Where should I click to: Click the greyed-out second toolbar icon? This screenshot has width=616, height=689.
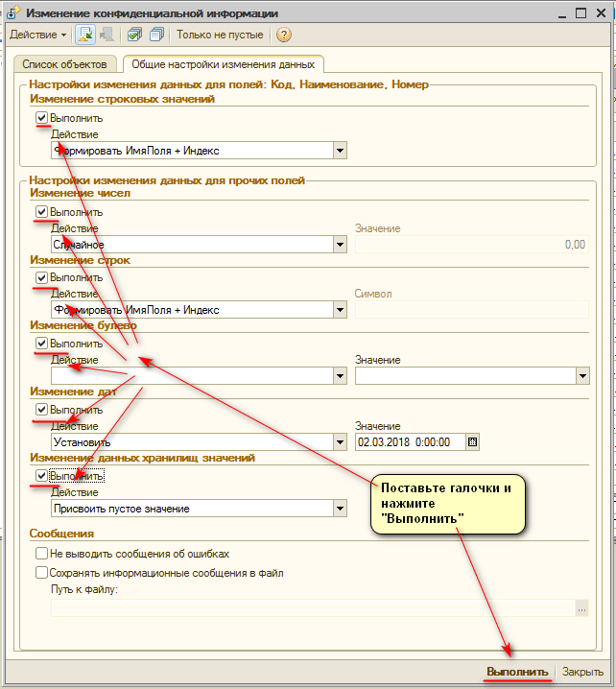click(x=106, y=35)
